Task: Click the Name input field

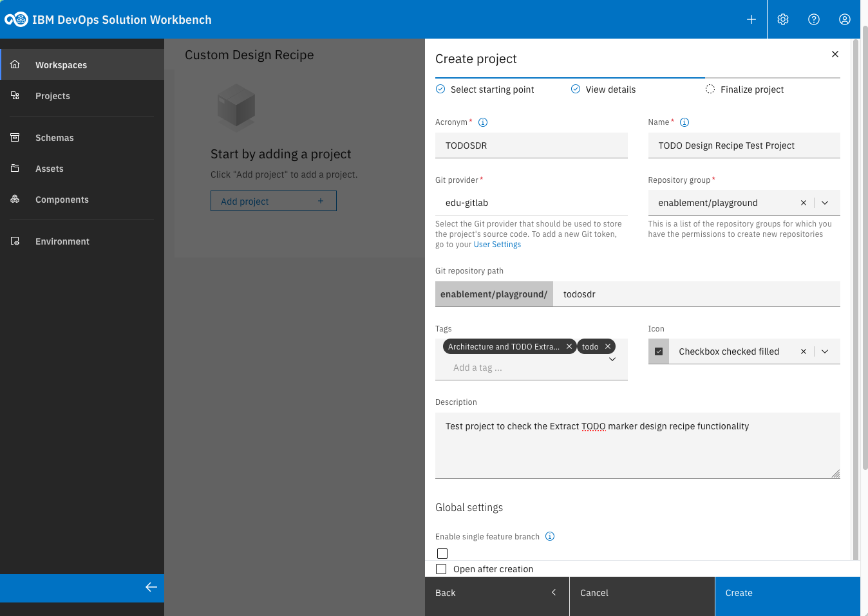Action: pyautogui.click(x=744, y=145)
